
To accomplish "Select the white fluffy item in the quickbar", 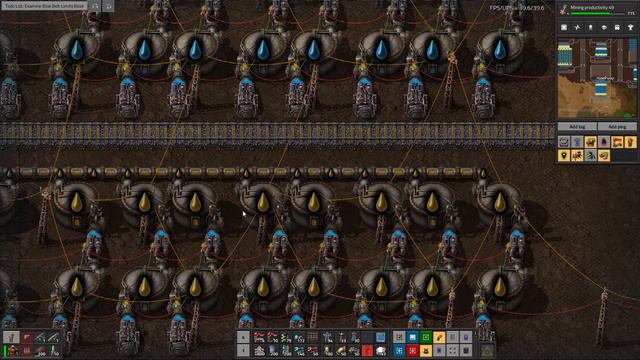I will point(380,351).
